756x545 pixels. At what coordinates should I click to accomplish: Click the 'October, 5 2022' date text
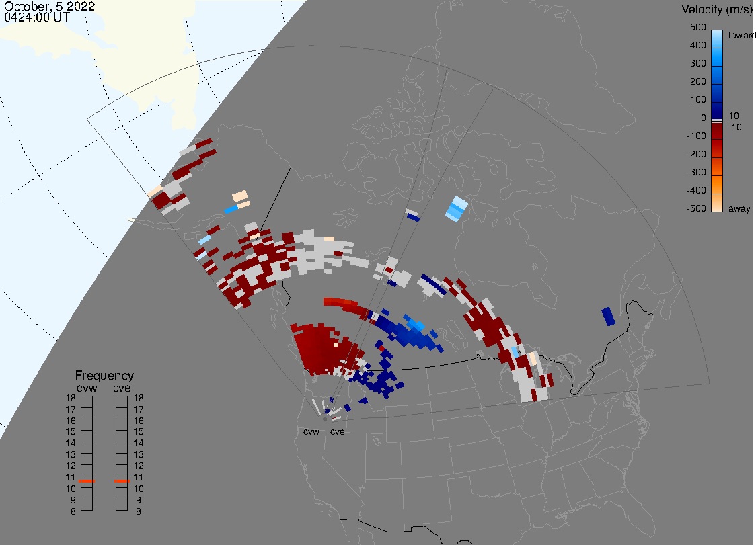pos(49,6)
